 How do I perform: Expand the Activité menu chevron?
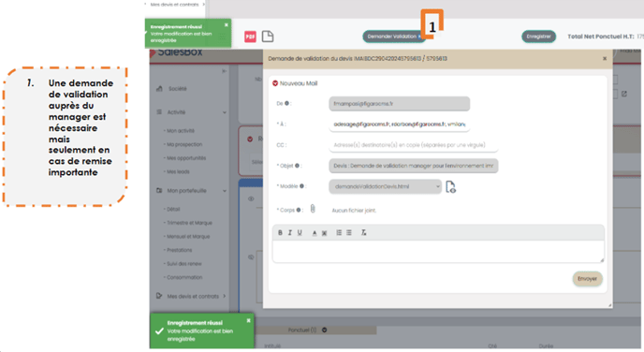pyautogui.click(x=225, y=112)
